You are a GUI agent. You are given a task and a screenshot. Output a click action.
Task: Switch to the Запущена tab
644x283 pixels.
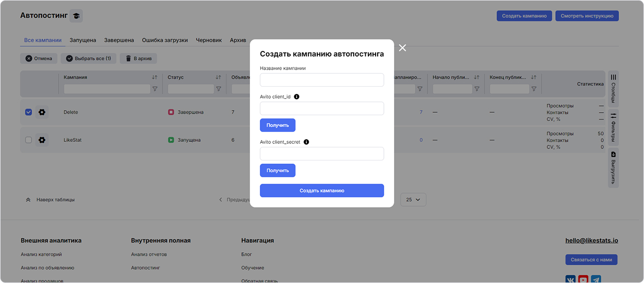(x=83, y=40)
